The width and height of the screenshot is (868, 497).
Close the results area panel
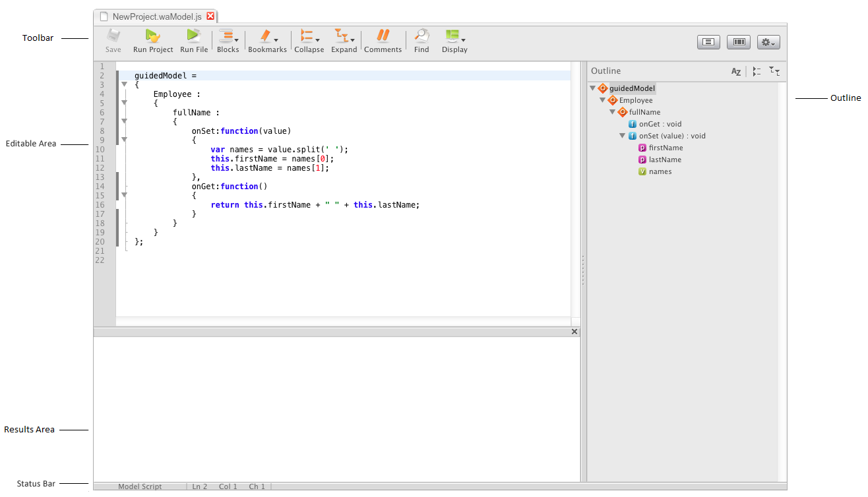point(574,332)
